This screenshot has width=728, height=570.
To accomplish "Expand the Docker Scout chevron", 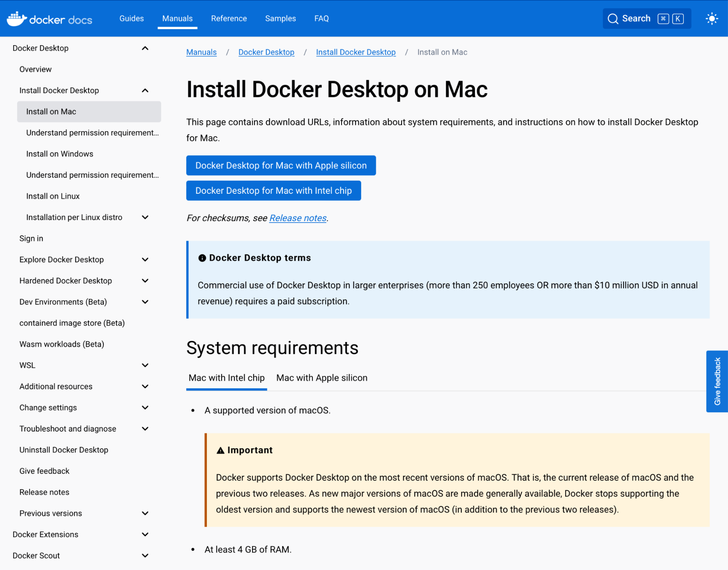I will pyautogui.click(x=145, y=555).
